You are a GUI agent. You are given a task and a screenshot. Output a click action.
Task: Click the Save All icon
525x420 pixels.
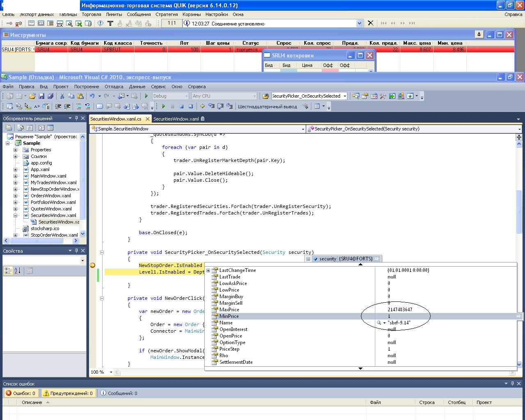coord(50,96)
